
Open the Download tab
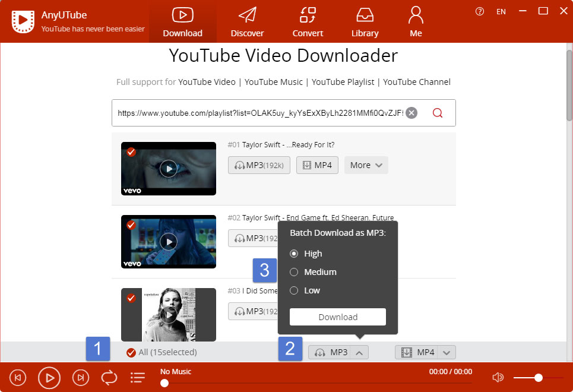pyautogui.click(x=183, y=21)
